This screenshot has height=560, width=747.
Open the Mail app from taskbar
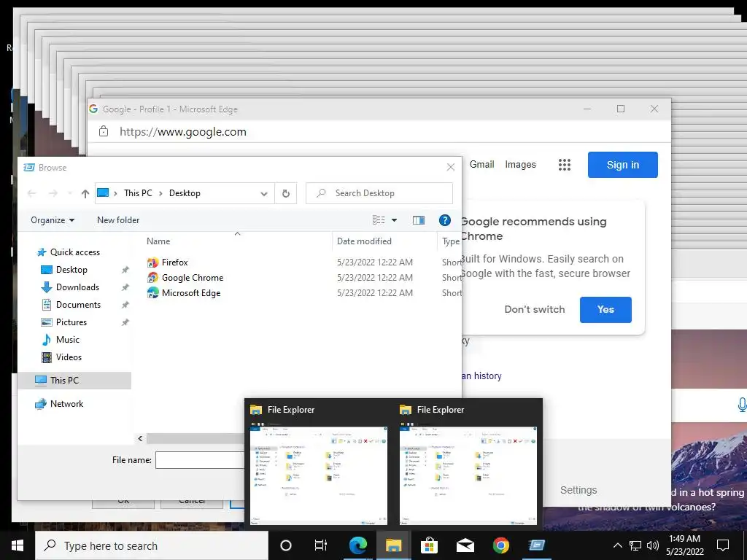click(x=465, y=545)
